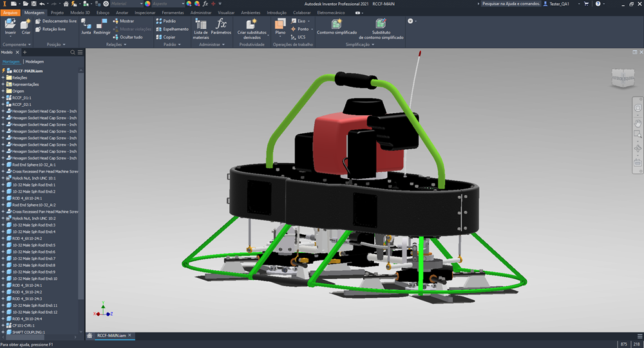Switch browser to Modelagem view
This screenshot has width=644, height=348.
35,62
